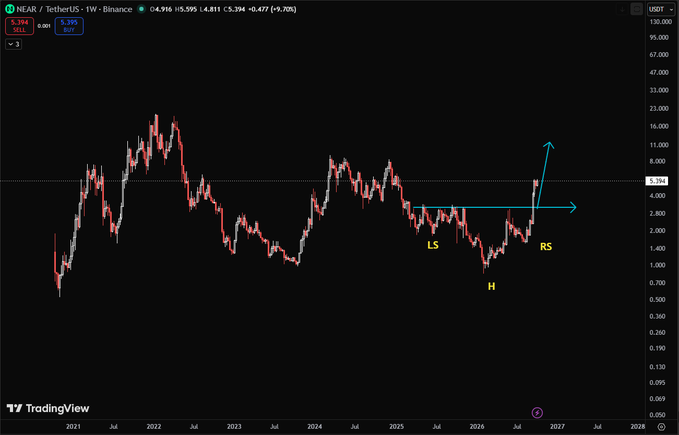Expand the collapsed indicators legend showing 3
The width and height of the screenshot is (679, 435).
click(x=13, y=44)
